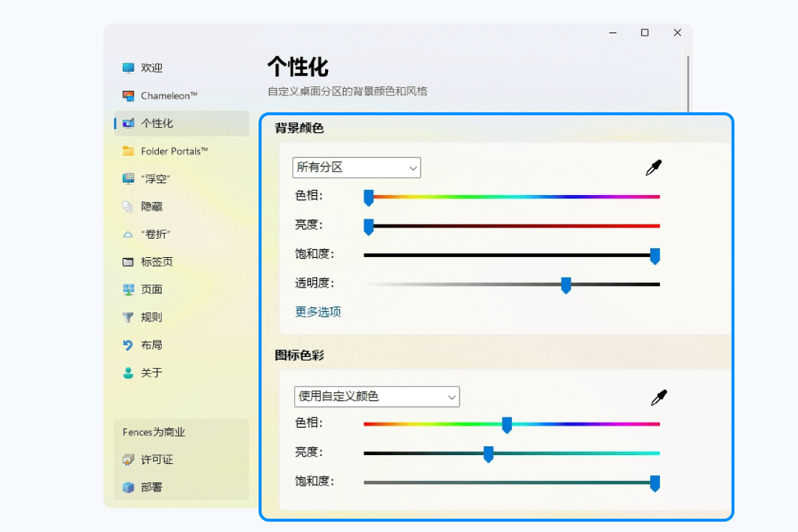The image size is (798, 532).
Task: Open the Chameleon™ sidebar icon
Action: pyautogui.click(x=129, y=96)
